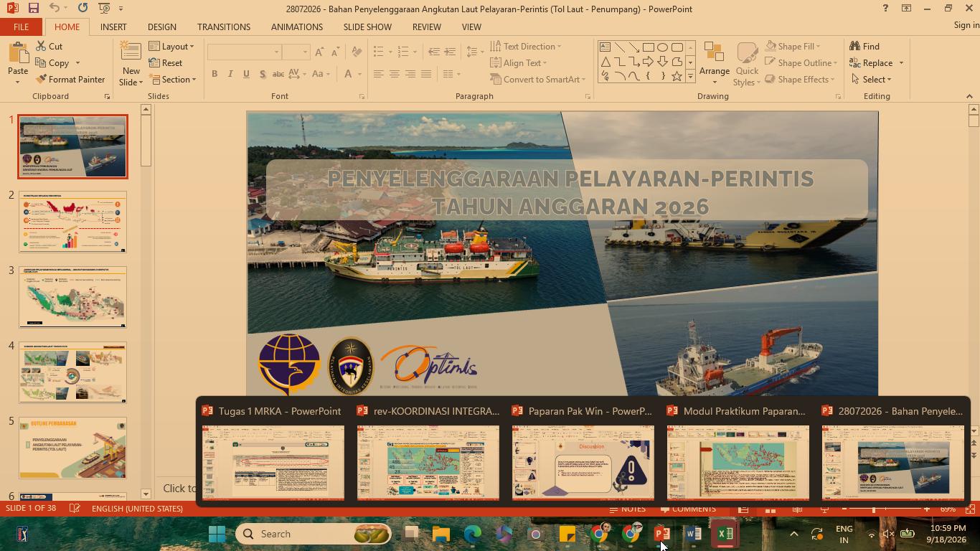Click the Cut icon in Clipboard
Screen dimensions: 980x551
[x=48, y=46]
